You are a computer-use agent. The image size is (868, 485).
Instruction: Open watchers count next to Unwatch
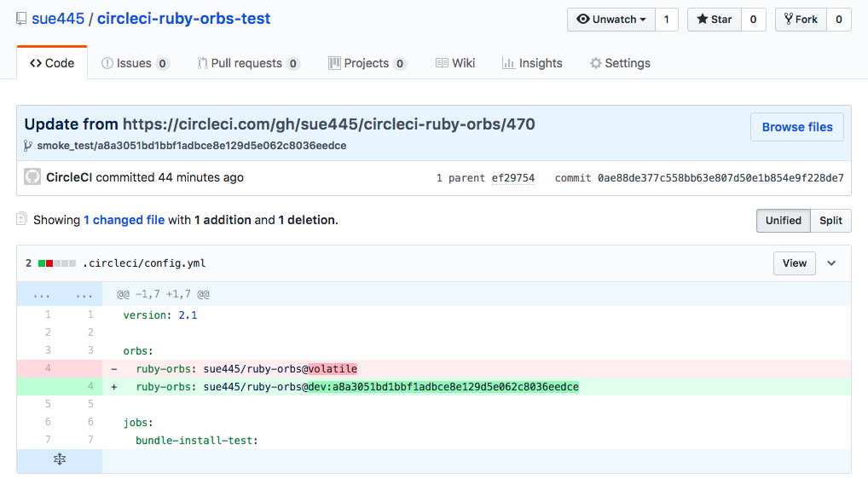pos(667,20)
